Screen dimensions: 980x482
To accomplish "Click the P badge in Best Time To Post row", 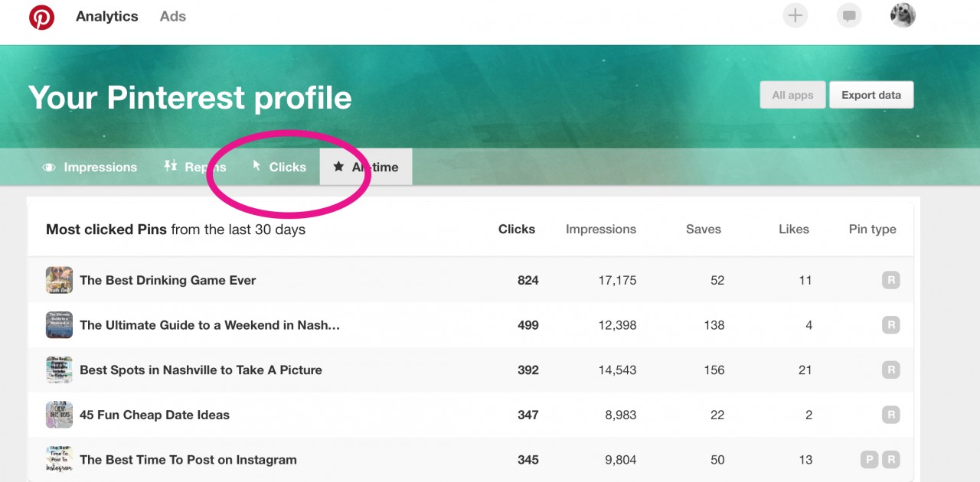I will 869,460.
